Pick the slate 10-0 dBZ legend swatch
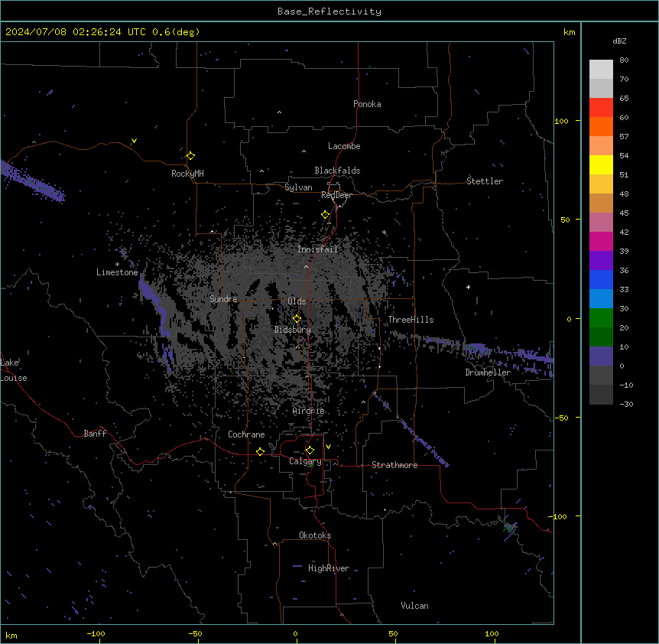Image resolution: width=659 pixels, height=644 pixels. click(x=601, y=356)
